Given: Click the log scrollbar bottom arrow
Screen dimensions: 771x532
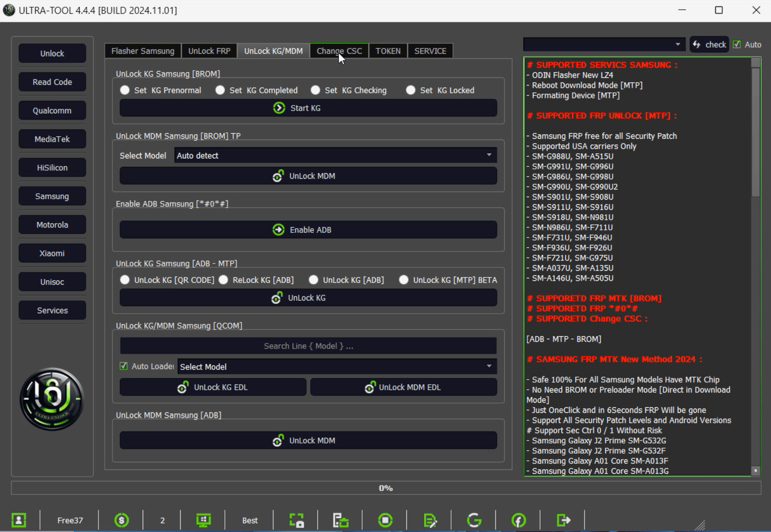Looking at the screenshot, I should tap(756, 470).
